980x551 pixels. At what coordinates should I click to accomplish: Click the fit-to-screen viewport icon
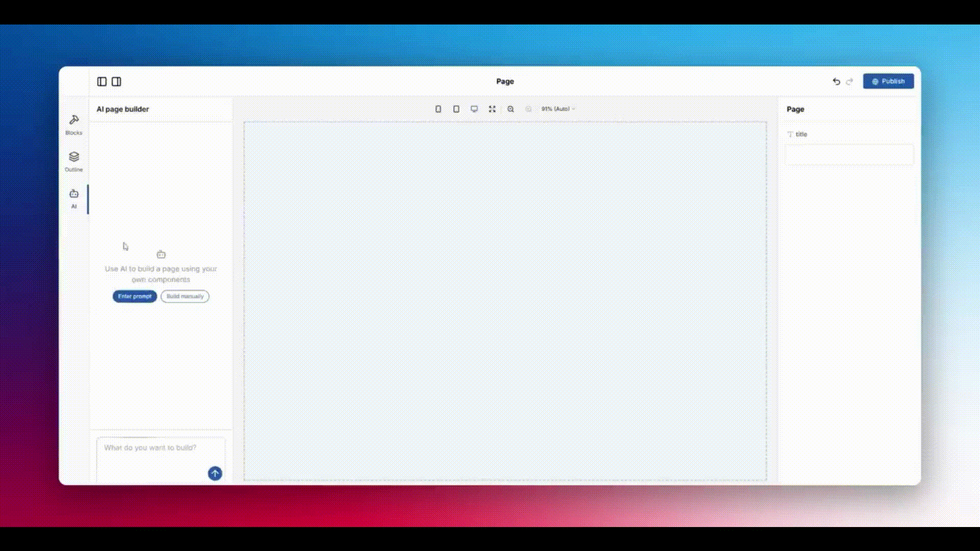coord(492,109)
